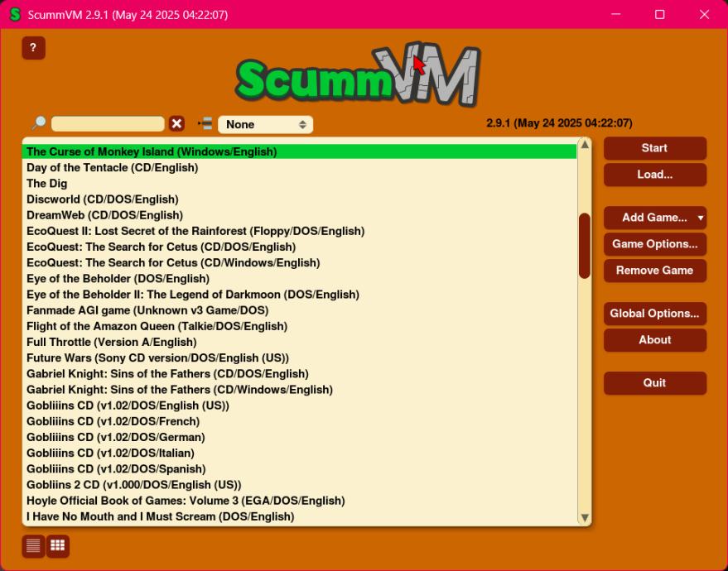This screenshot has height=571, width=728.
Task: Open Game Options...
Action: [654, 244]
